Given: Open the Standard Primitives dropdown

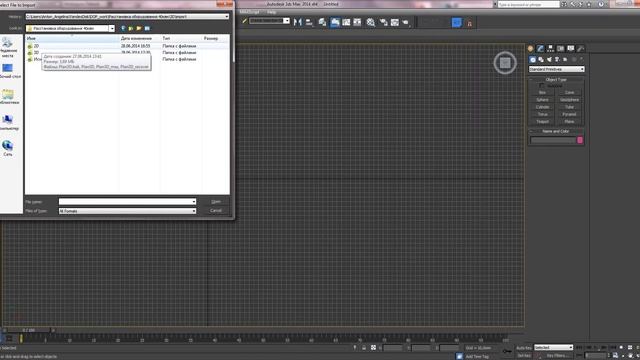Looking at the screenshot, I should [x=557, y=69].
